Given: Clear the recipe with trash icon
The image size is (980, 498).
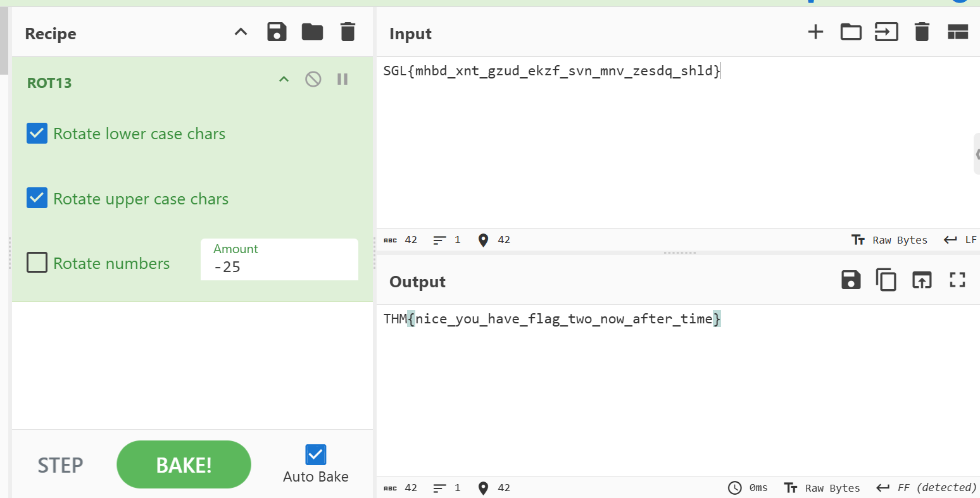Looking at the screenshot, I should click(348, 32).
